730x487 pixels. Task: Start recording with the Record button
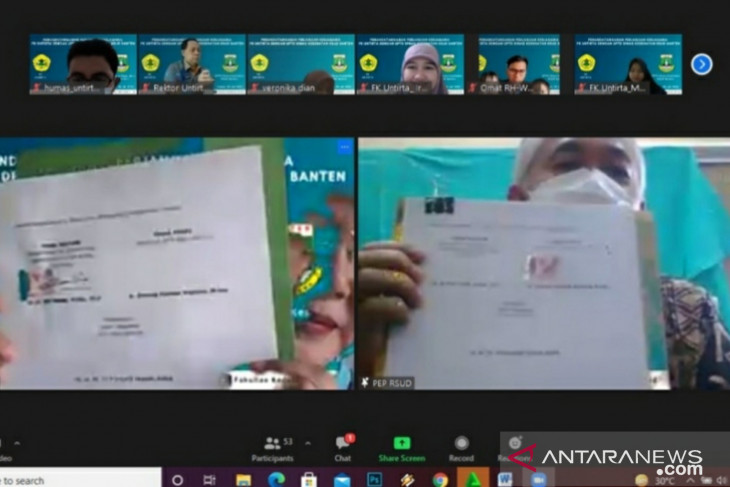461,448
